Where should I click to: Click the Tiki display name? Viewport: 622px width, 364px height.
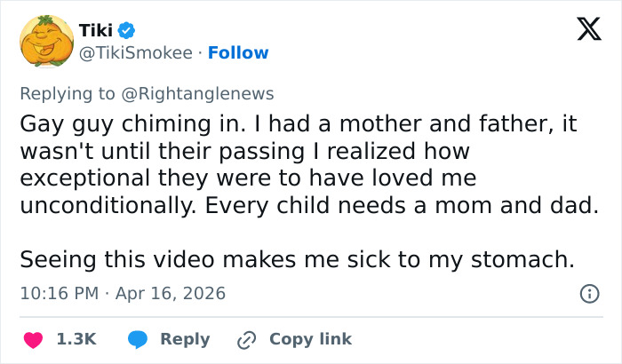click(95, 31)
